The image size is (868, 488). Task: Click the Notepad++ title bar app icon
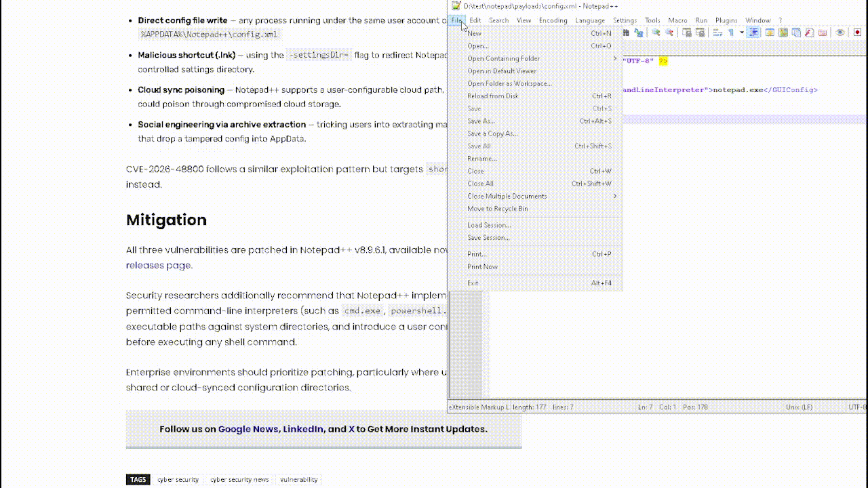[456, 5]
